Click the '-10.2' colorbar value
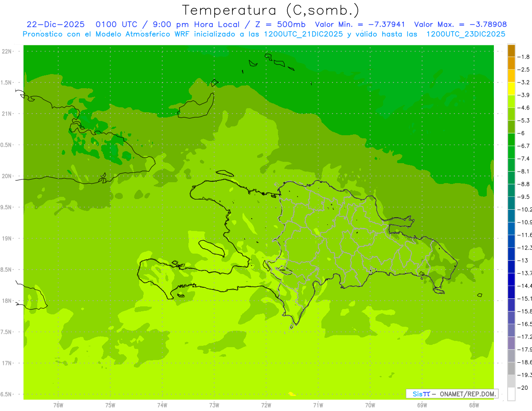This screenshot has height=411, width=532. (524, 209)
